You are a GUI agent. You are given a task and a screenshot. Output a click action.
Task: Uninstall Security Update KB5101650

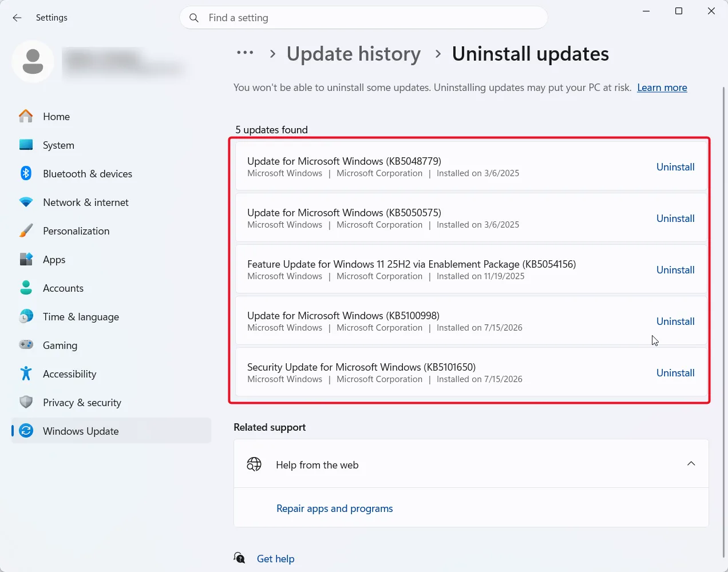[675, 373]
